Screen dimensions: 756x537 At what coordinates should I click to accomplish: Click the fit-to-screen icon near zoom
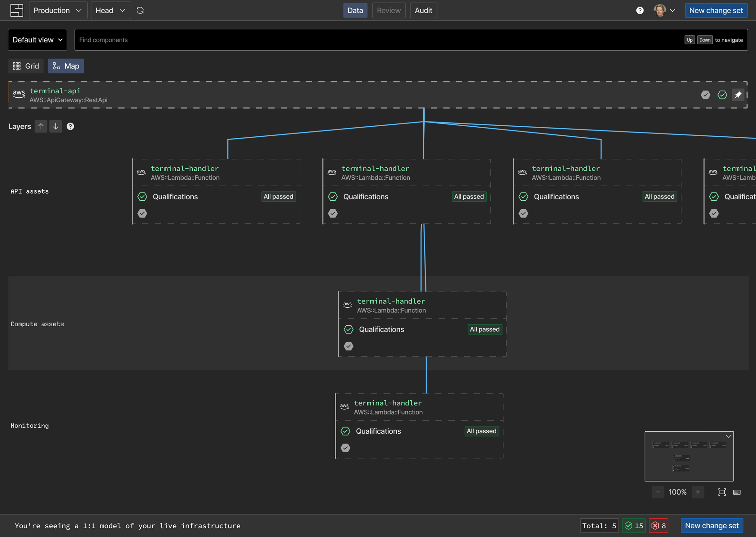[722, 492]
